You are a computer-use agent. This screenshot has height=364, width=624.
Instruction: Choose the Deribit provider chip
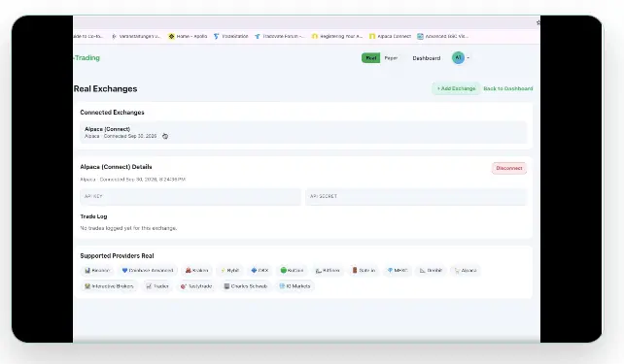[x=431, y=270]
